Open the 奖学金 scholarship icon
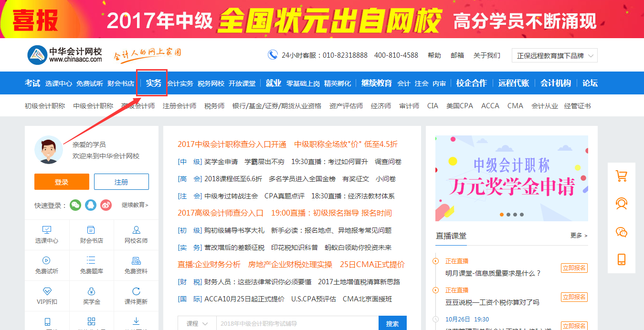The height and width of the screenshot is (330, 644). (x=91, y=296)
